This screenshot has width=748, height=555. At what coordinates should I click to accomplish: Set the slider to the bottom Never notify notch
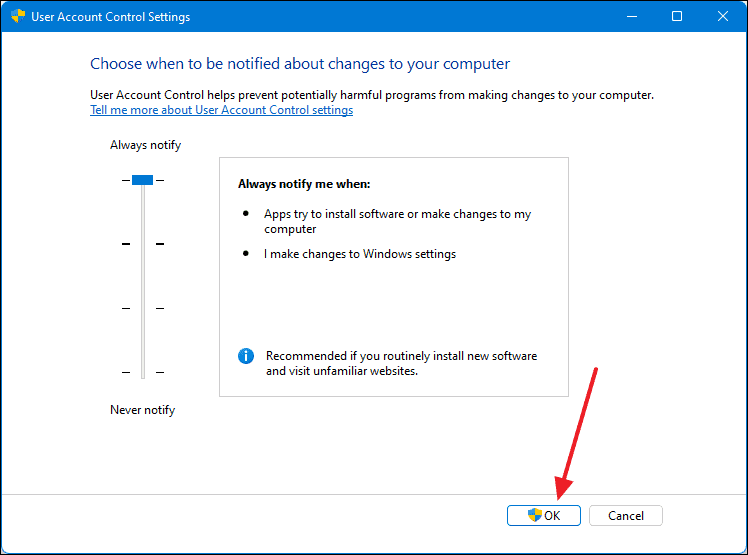[x=143, y=372]
